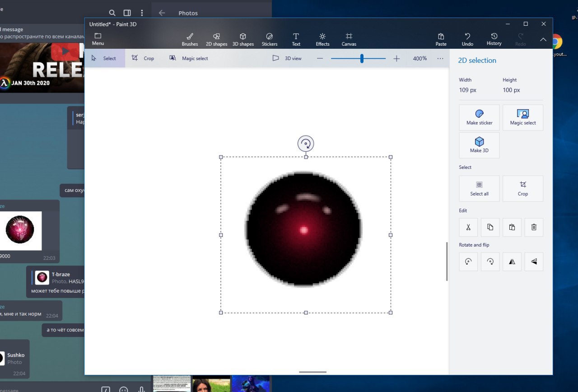Choose Magic select in the toolbar

coord(189,58)
